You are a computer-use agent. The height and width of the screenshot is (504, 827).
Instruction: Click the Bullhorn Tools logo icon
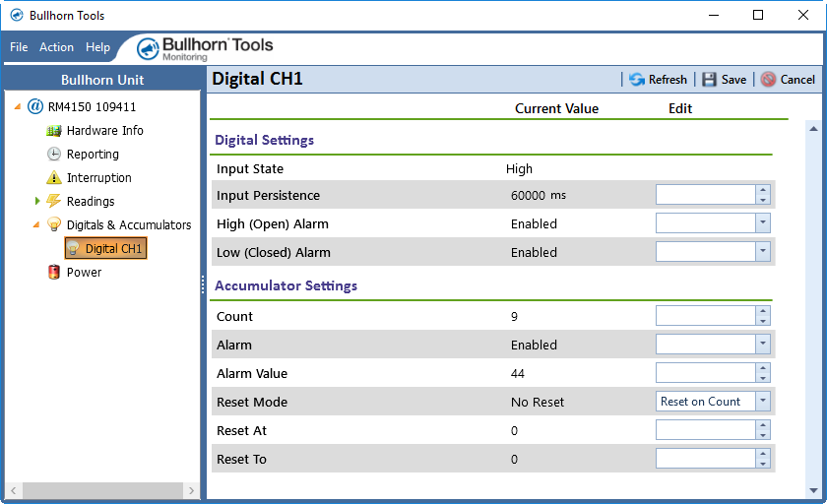(148, 48)
